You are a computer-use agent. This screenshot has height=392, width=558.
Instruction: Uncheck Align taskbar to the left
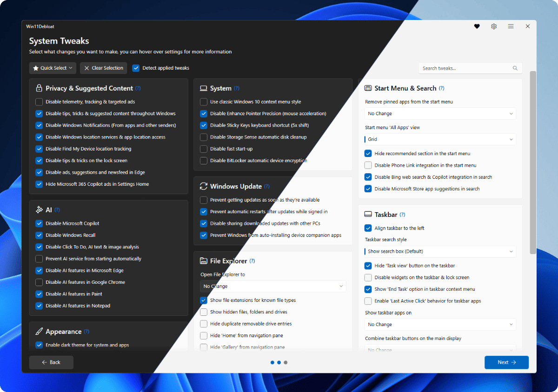point(368,228)
